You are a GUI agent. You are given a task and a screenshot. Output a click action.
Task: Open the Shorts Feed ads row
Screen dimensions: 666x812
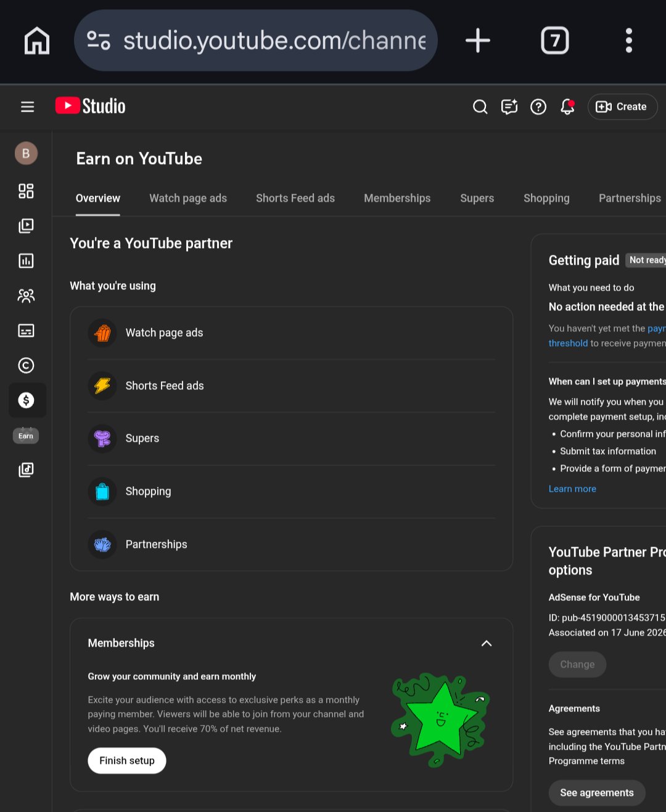[x=292, y=386]
